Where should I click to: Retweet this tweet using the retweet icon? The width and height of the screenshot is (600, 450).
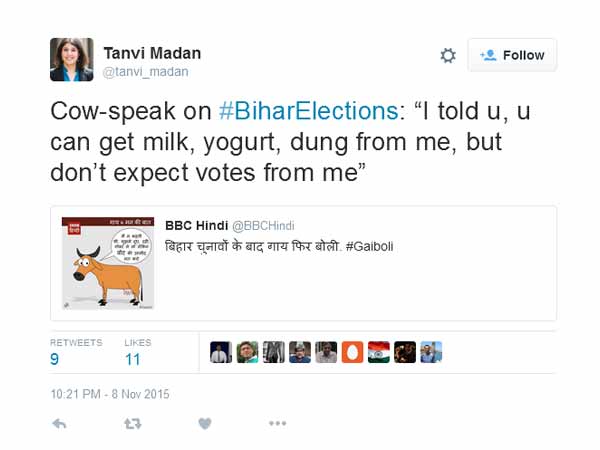point(132,424)
